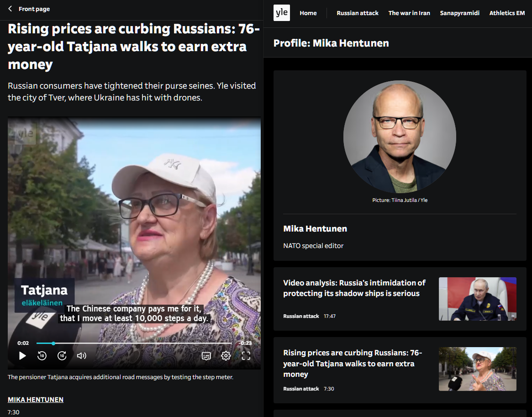The width and height of the screenshot is (532, 417).
Task: Click the Putin article thumbnail
Action: (477, 299)
